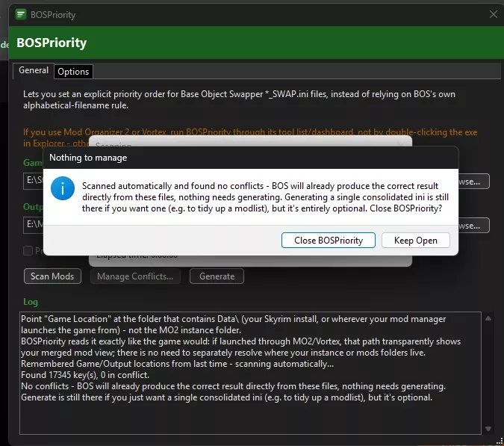This screenshot has width=504, height=446.
Task: Click the 'Nothing to manage' dialog title
Action: (x=88, y=158)
